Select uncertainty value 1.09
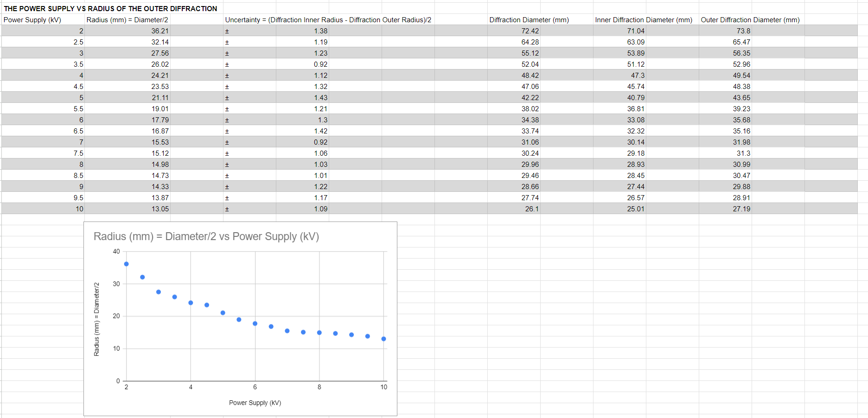 320,209
